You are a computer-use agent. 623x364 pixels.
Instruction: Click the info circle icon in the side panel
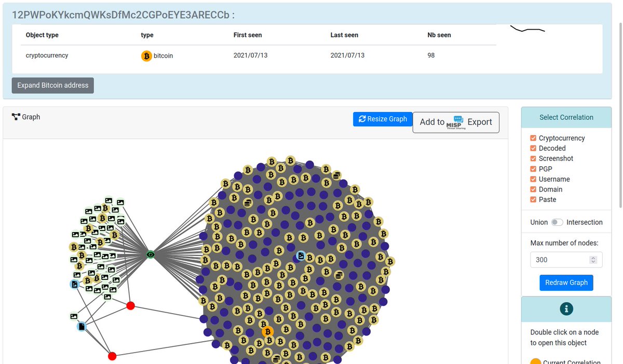(x=566, y=309)
